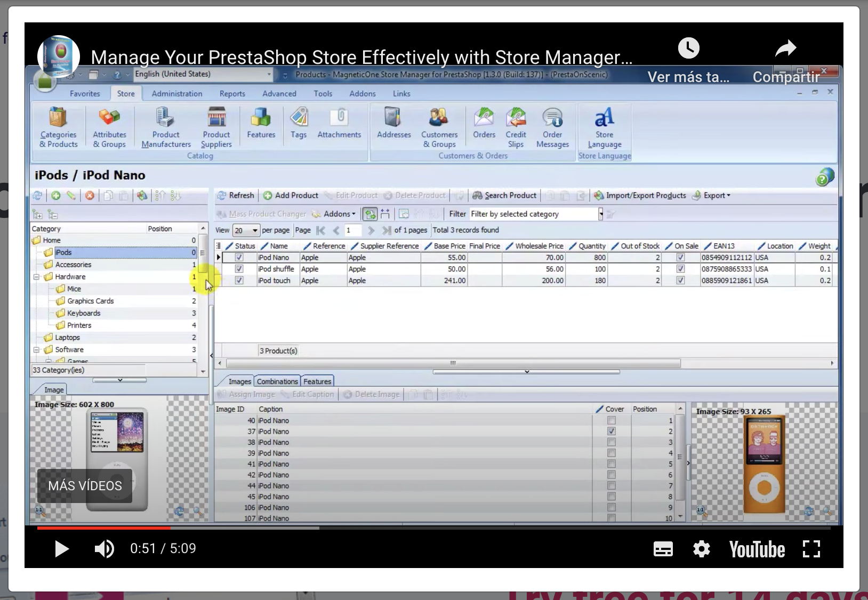Switch to the Favorites ribbon tab
Viewport: 868px width, 600px height.
[85, 94]
